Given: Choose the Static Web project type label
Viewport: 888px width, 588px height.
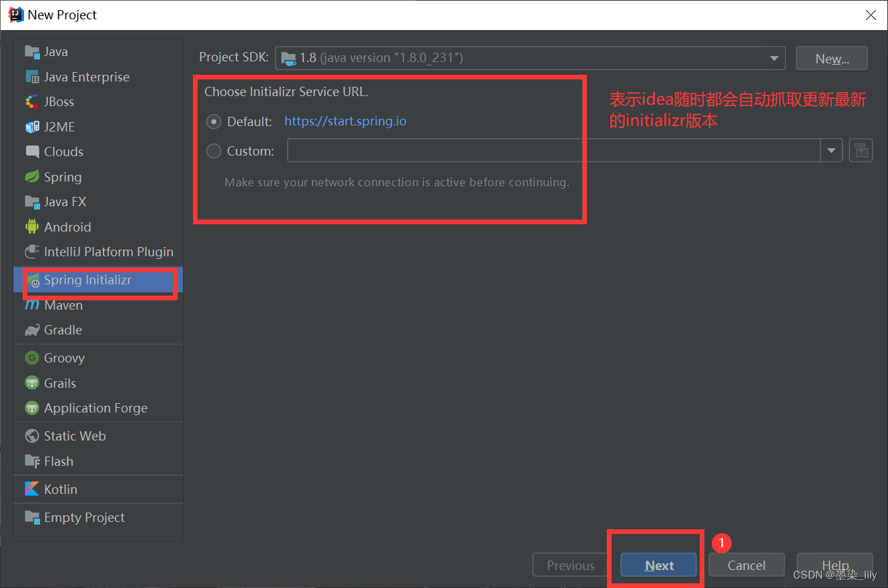Looking at the screenshot, I should tap(75, 436).
